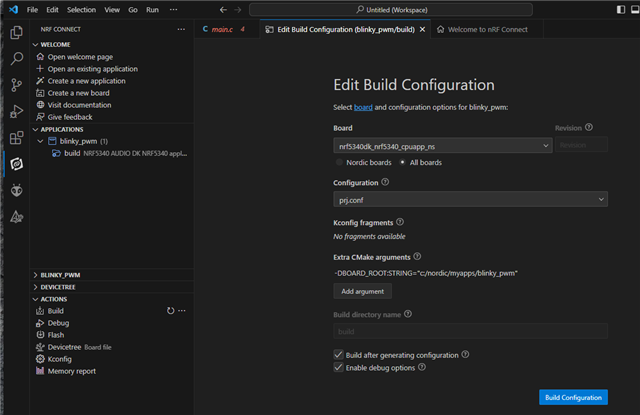Select the Nordic boards radio button
This screenshot has width=640, height=415.
tap(339, 162)
